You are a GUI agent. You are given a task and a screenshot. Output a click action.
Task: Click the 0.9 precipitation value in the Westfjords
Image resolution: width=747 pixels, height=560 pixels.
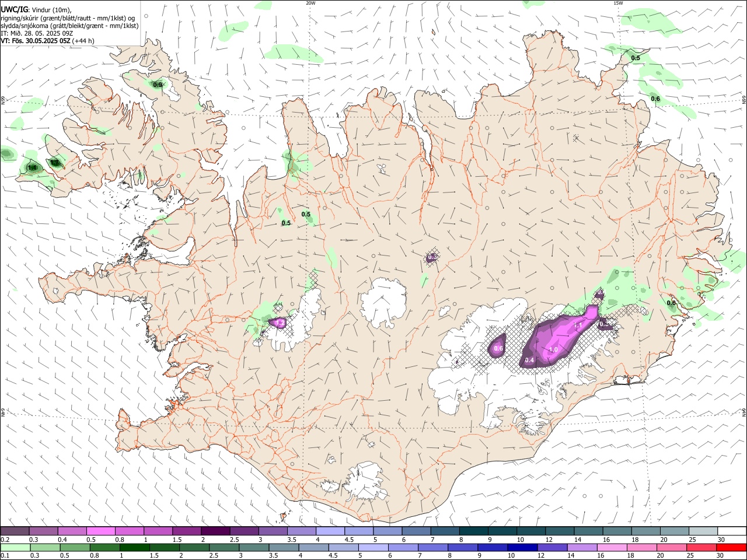point(158,85)
